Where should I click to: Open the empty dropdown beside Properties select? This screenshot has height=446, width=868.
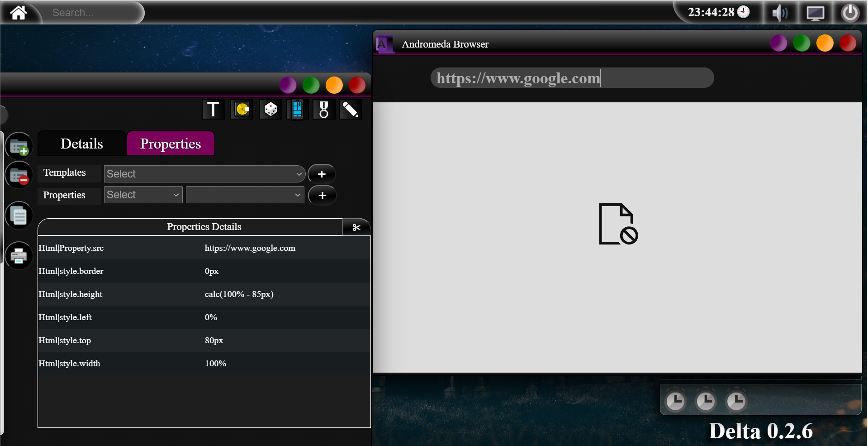[x=244, y=194]
